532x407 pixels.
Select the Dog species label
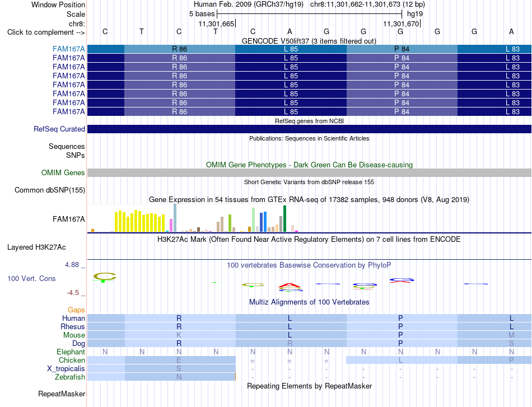[78, 344]
